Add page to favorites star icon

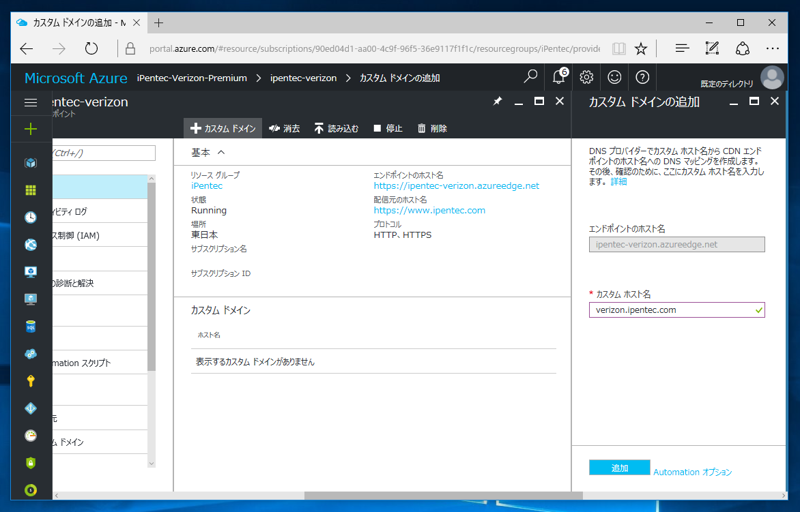point(641,49)
